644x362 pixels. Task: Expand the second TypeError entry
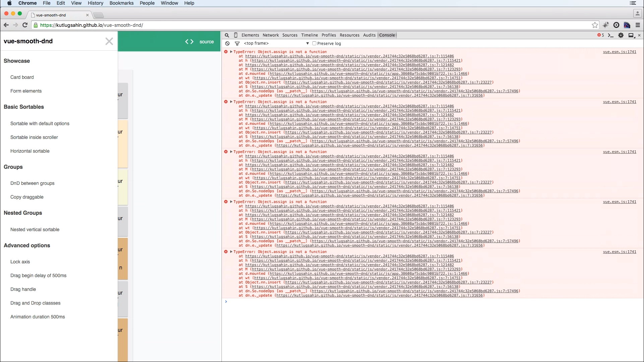(231, 102)
